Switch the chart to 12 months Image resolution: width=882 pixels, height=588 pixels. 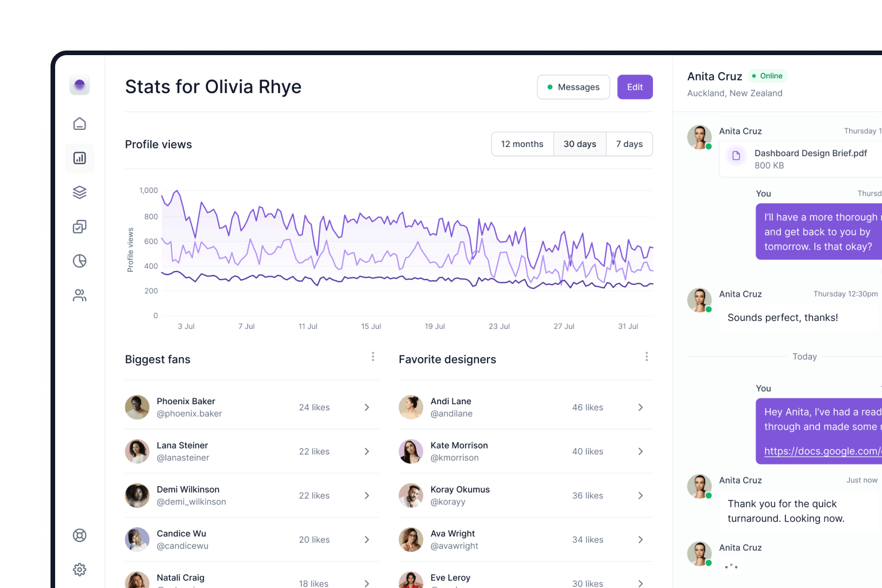pos(522,144)
